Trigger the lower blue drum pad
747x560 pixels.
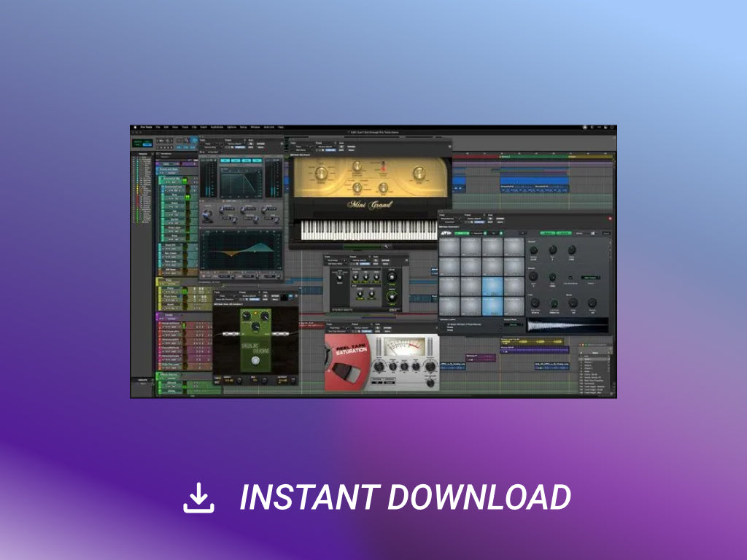click(492, 306)
